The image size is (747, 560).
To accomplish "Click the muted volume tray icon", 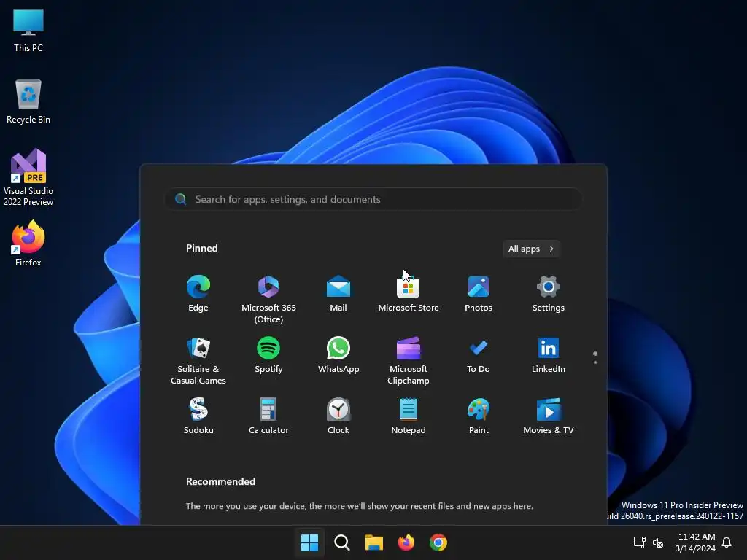I will (658, 542).
